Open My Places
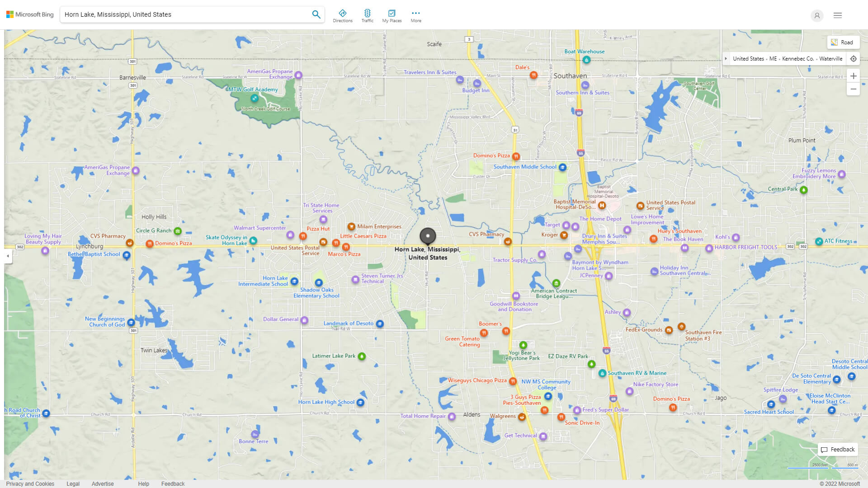Image resolution: width=868 pixels, height=488 pixels. pyautogui.click(x=392, y=15)
